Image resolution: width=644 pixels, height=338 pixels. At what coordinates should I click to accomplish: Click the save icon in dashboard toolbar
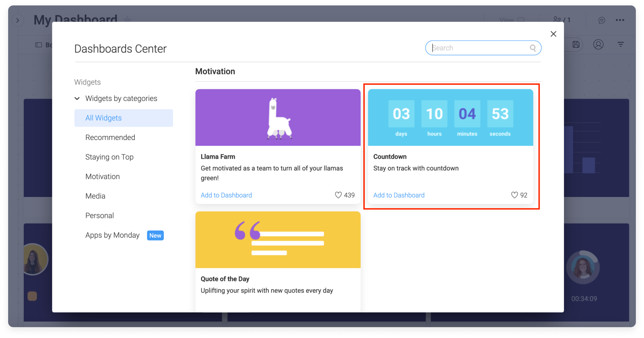[x=576, y=44]
